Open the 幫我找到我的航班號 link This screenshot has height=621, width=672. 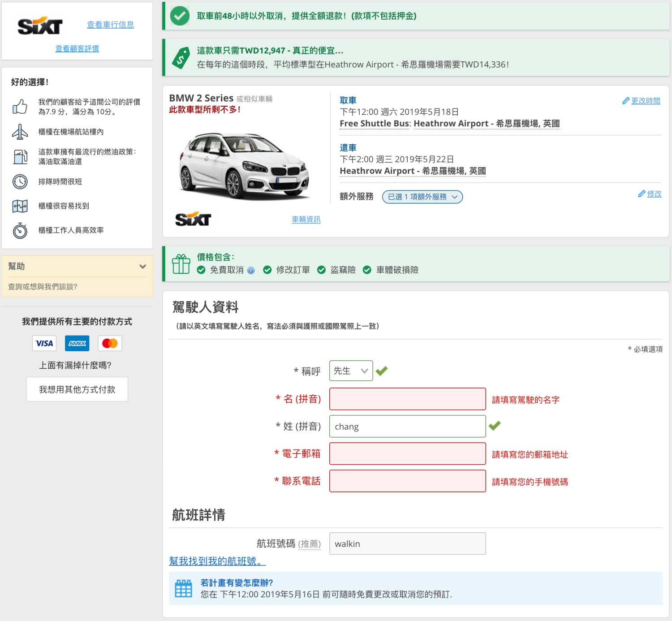(217, 561)
